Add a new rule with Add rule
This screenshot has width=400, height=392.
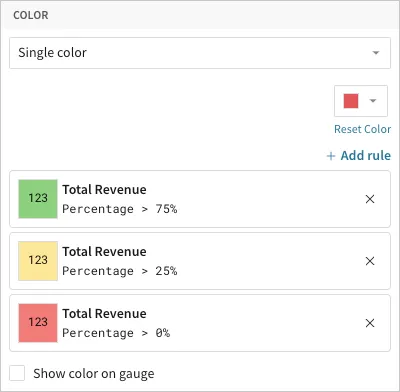click(x=358, y=156)
